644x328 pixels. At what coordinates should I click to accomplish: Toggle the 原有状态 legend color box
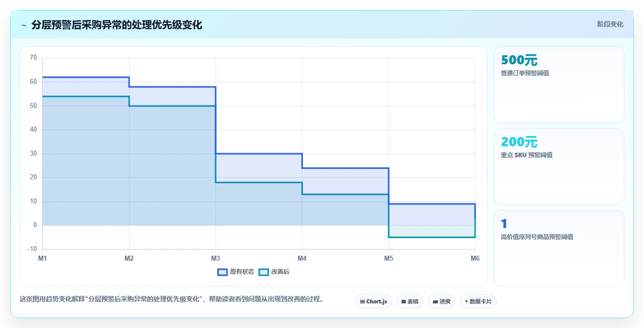223,272
